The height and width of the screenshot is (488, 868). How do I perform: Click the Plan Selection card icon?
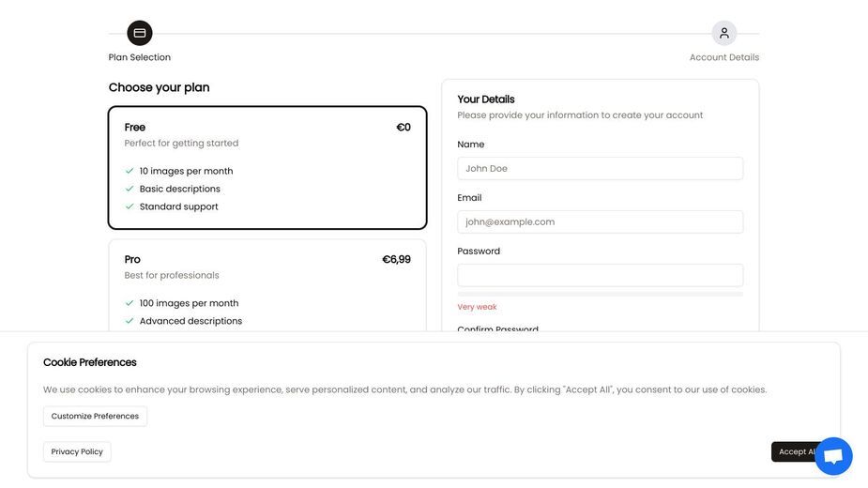click(140, 33)
